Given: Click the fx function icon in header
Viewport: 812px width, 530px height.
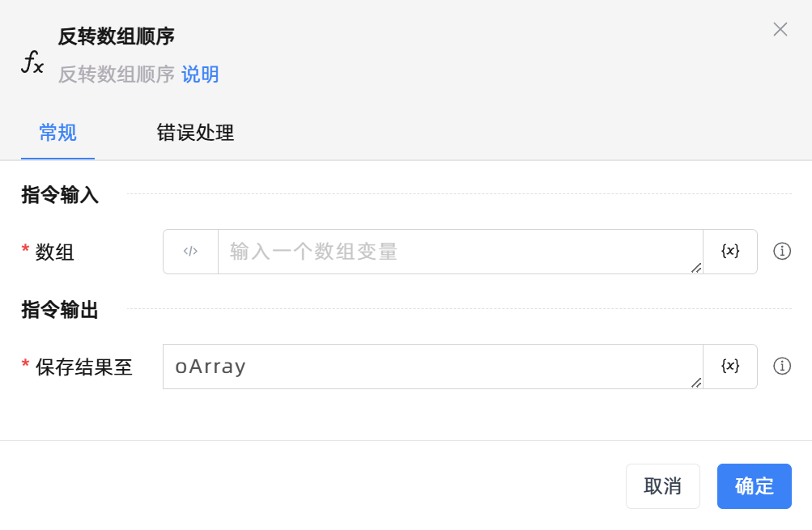Looking at the screenshot, I should point(32,62).
